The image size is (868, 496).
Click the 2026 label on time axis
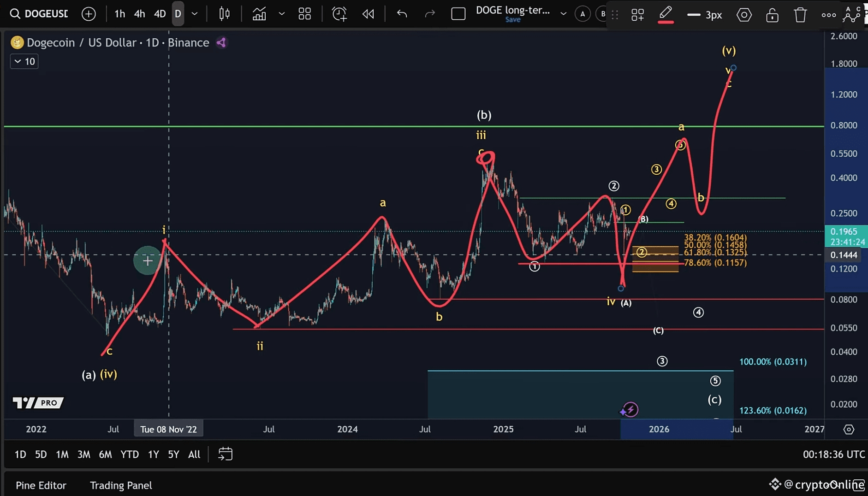pyautogui.click(x=659, y=429)
